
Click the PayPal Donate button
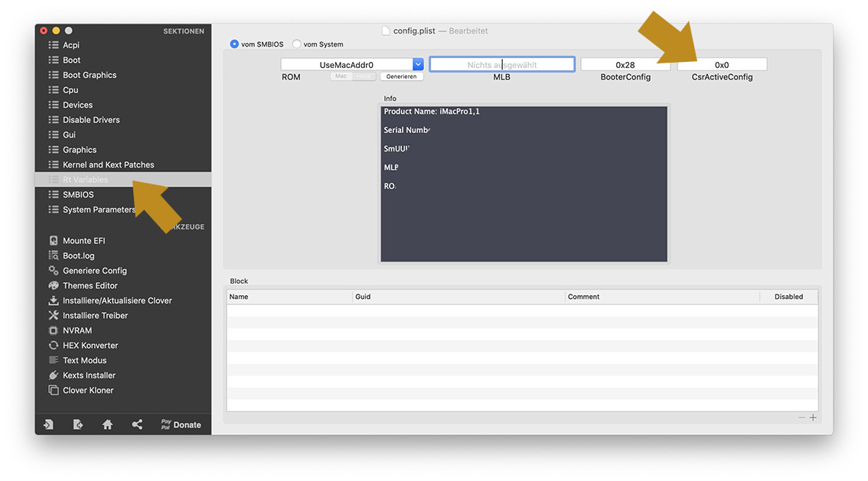click(x=181, y=424)
